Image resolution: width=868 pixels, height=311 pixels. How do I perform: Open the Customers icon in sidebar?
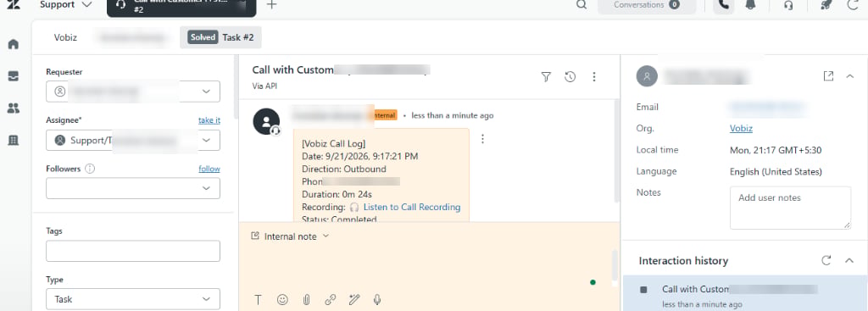click(x=14, y=108)
